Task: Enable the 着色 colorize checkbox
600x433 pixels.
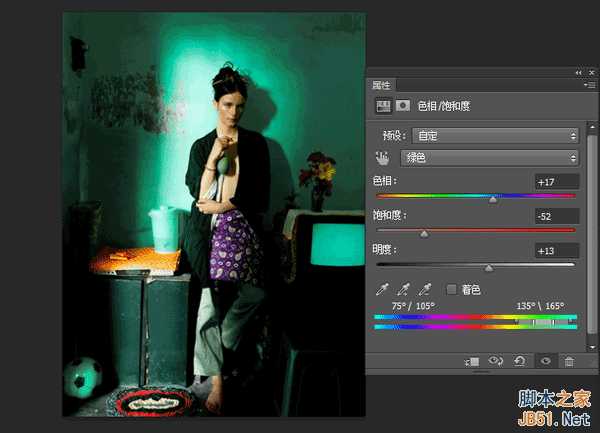Action: 452,289
